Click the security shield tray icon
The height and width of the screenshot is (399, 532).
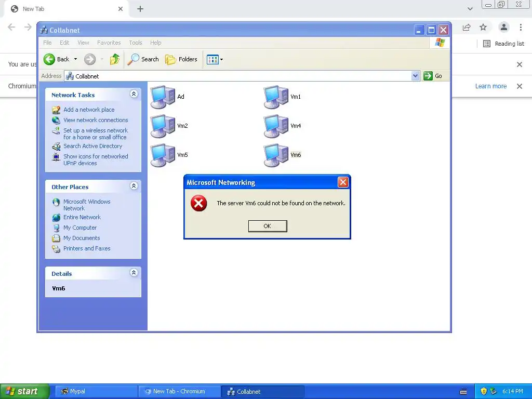click(x=484, y=392)
